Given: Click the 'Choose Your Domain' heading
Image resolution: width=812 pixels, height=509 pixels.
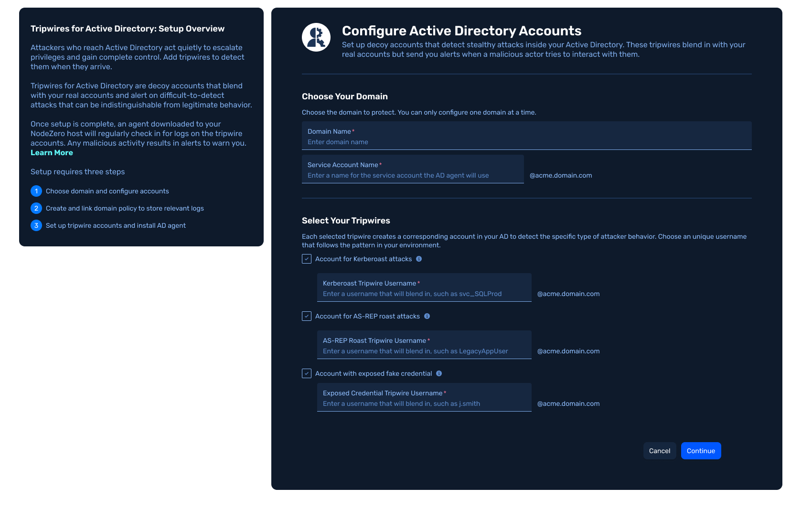Looking at the screenshot, I should click(345, 96).
